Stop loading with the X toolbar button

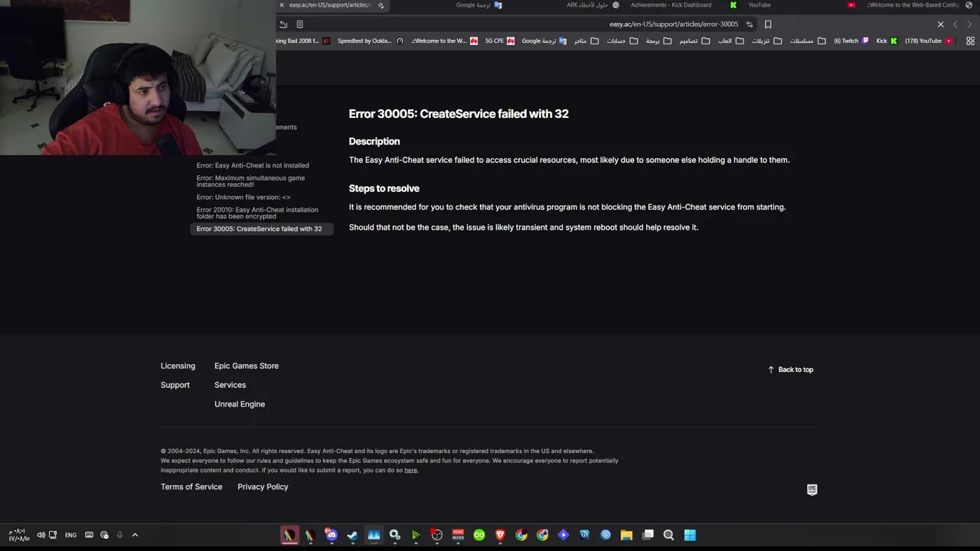click(941, 24)
